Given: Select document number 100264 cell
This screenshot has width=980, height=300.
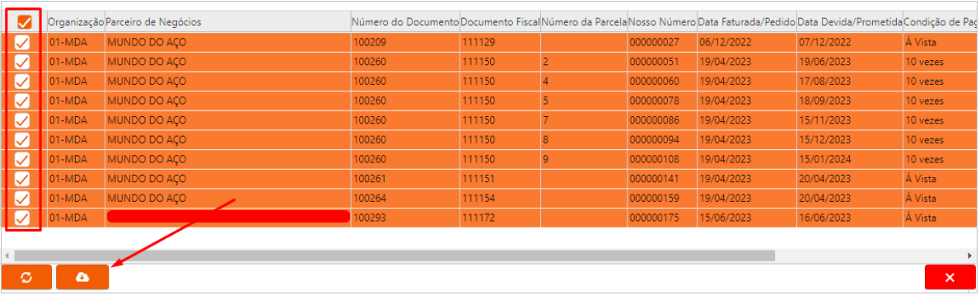Looking at the screenshot, I should [405, 198].
